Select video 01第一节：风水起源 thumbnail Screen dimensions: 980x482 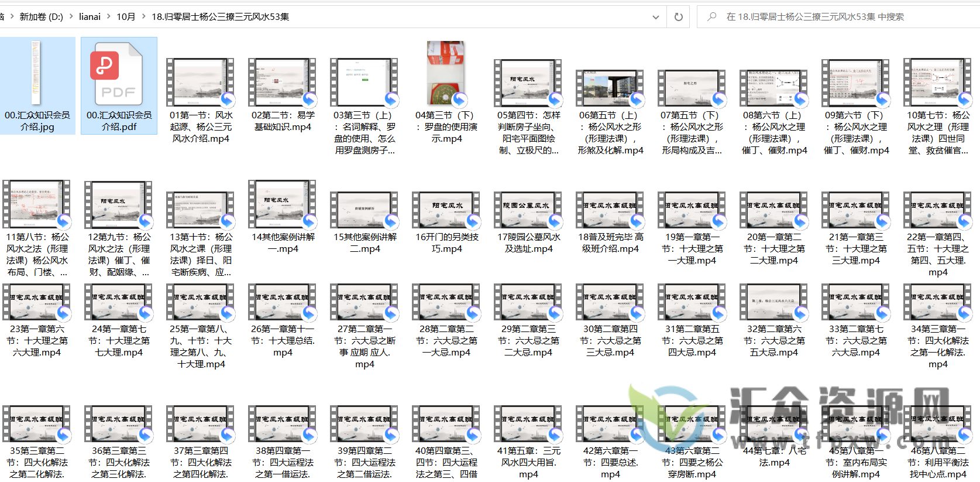(x=200, y=82)
